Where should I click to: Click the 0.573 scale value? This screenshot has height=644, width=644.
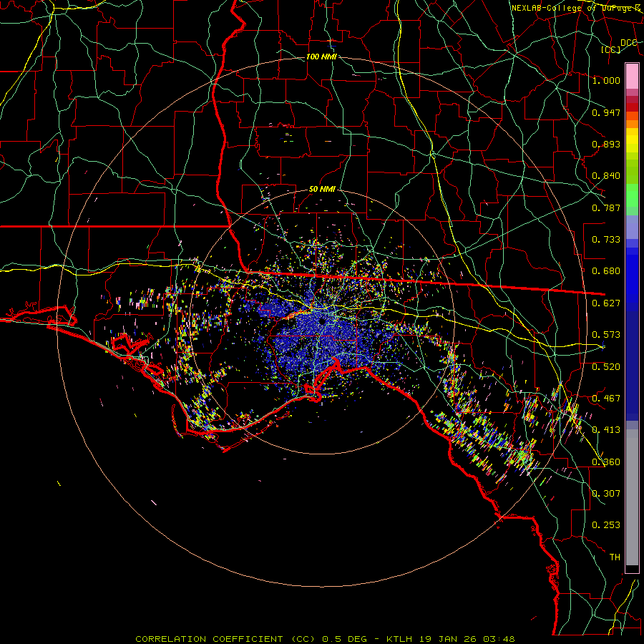click(606, 335)
